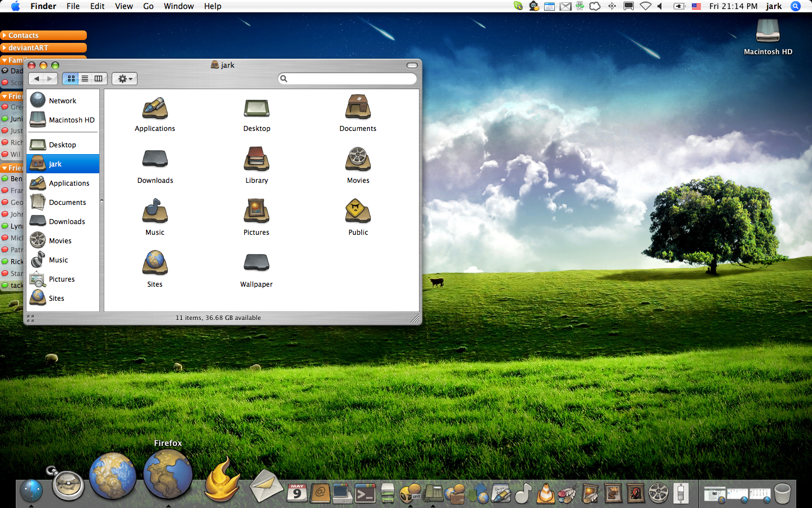Open the Macintosh HD desktop drive icon
The height and width of the screenshot is (508, 812).
(767, 32)
